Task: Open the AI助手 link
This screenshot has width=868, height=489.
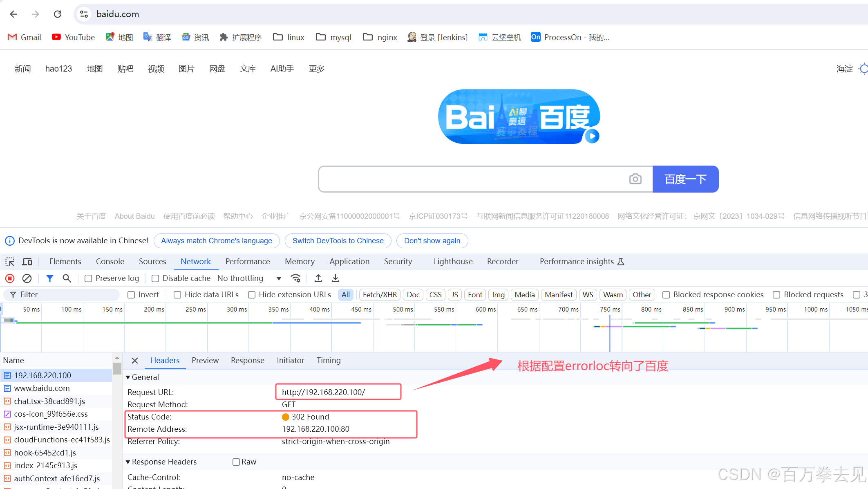Action: coord(282,69)
